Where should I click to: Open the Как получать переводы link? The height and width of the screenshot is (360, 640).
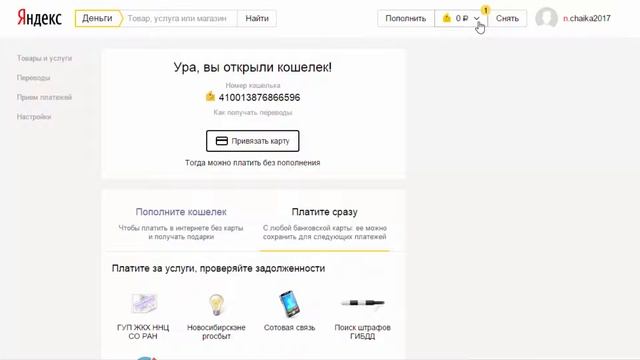tap(253, 112)
